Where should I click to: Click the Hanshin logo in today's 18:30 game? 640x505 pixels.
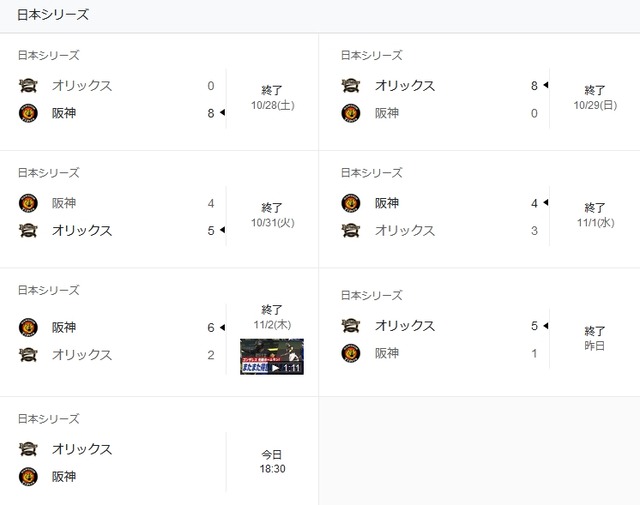click(28, 476)
